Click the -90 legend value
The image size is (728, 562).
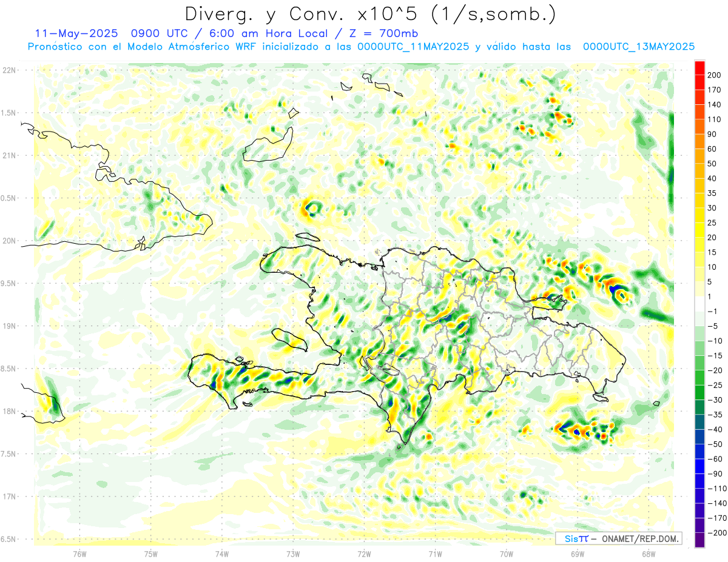(x=714, y=473)
